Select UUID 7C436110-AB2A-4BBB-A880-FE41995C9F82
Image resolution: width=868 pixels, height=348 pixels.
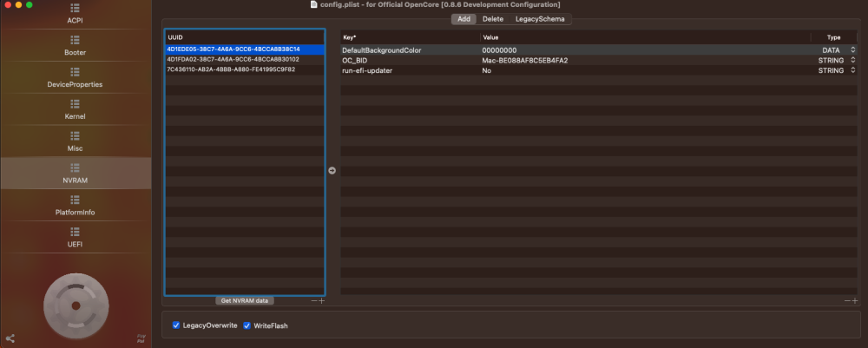pyautogui.click(x=245, y=69)
